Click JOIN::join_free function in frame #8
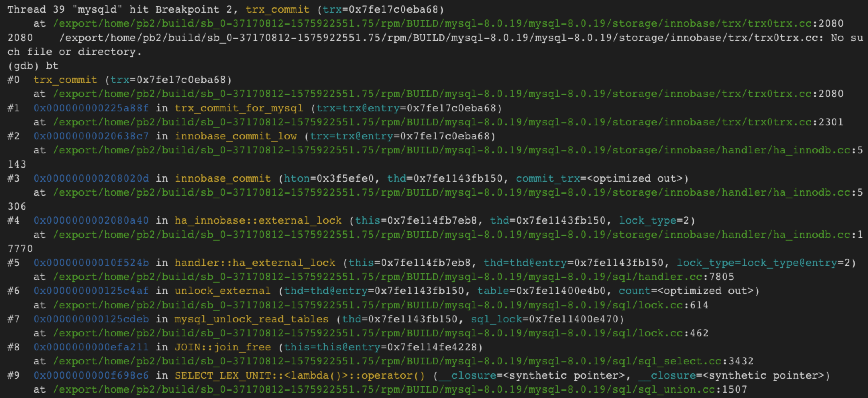Screen dimensions: 868x398 pos(223,347)
